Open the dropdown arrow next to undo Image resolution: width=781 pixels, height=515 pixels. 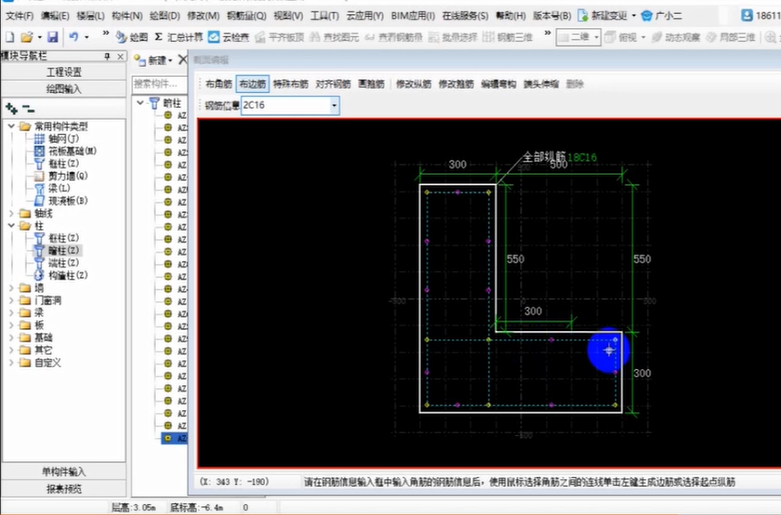[87, 37]
